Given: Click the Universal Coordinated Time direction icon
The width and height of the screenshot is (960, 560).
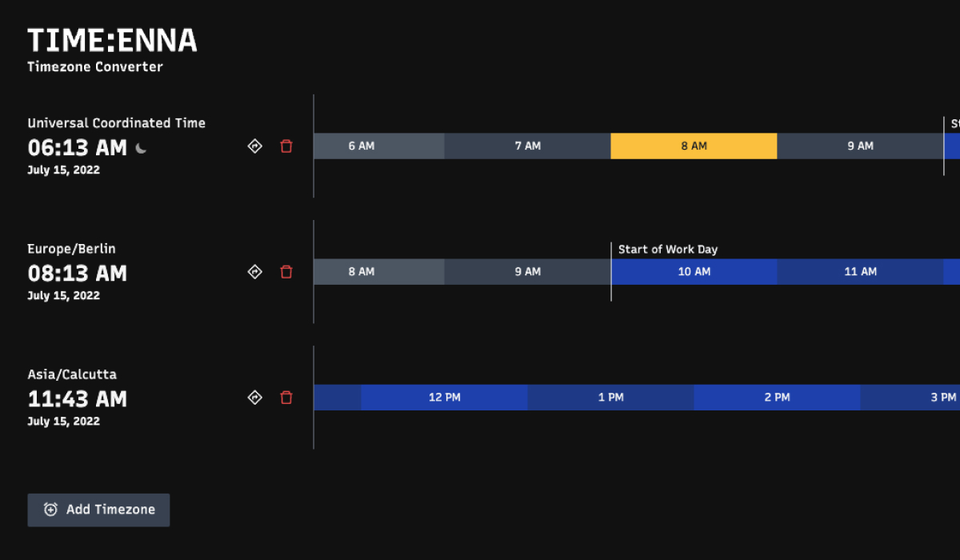Looking at the screenshot, I should [x=255, y=146].
